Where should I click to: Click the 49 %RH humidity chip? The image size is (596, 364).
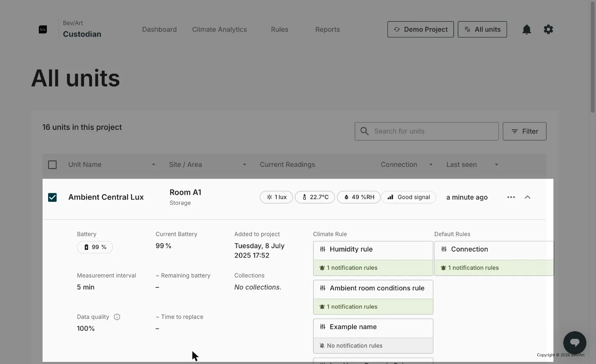pos(358,197)
